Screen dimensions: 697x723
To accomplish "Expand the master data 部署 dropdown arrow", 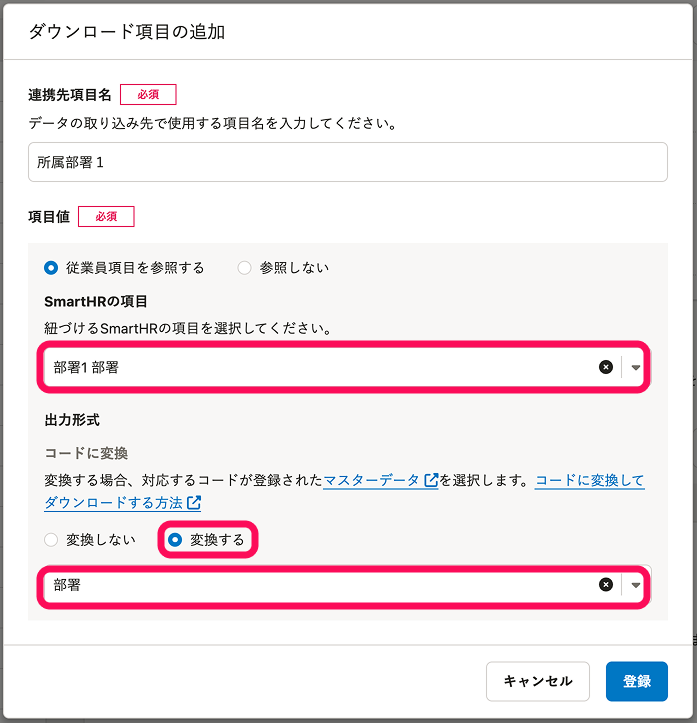I will click(636, 585).
